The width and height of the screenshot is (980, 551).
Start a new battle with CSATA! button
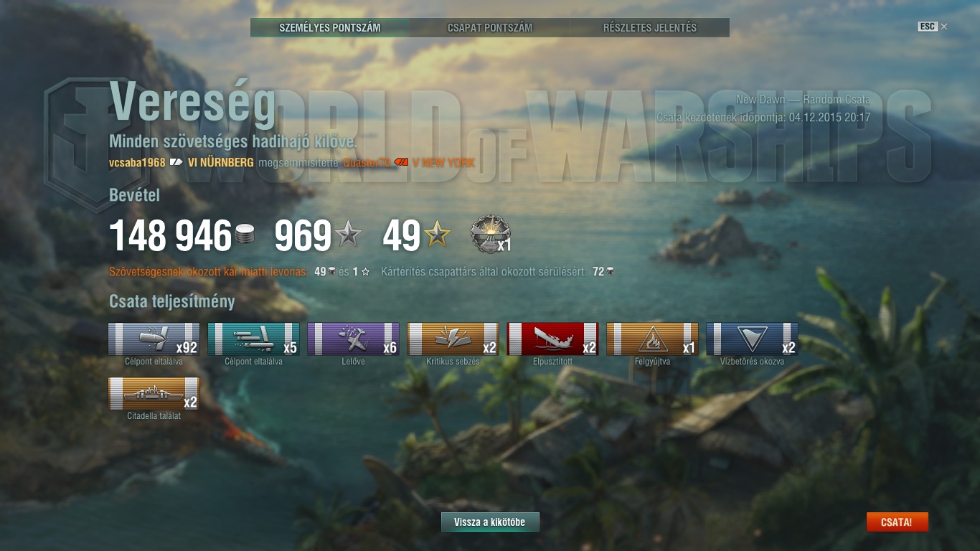897,522
